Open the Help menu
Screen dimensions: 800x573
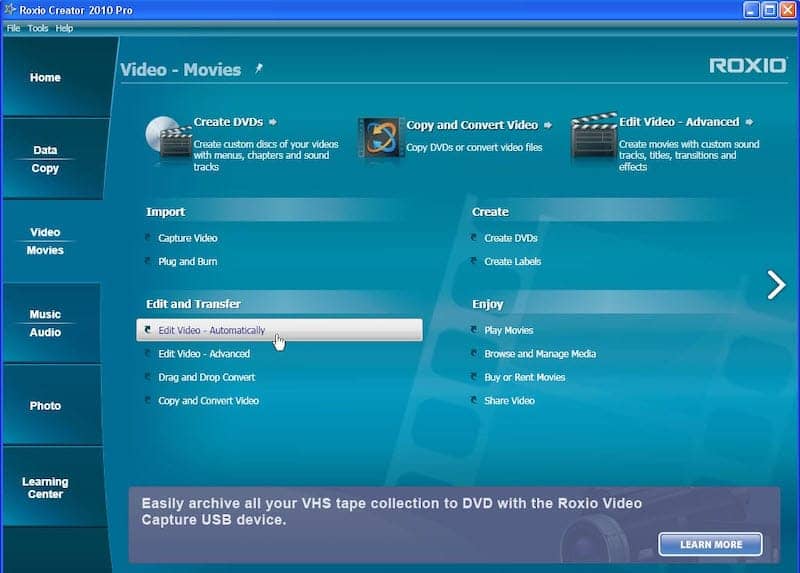(64, 28)
